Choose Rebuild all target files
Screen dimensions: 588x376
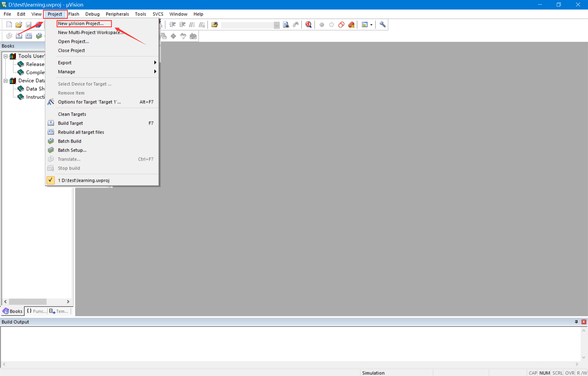click(81, 132)
